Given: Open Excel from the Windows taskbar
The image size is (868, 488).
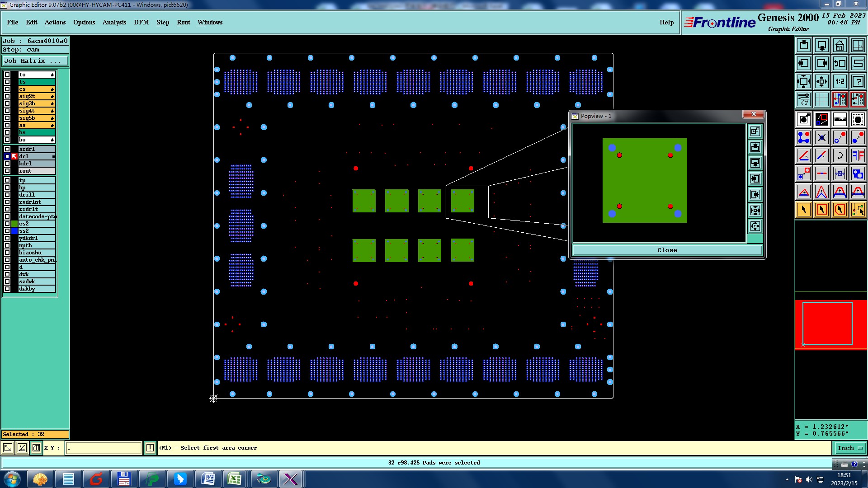Looking at the screenshot, I should coord(235,479).
